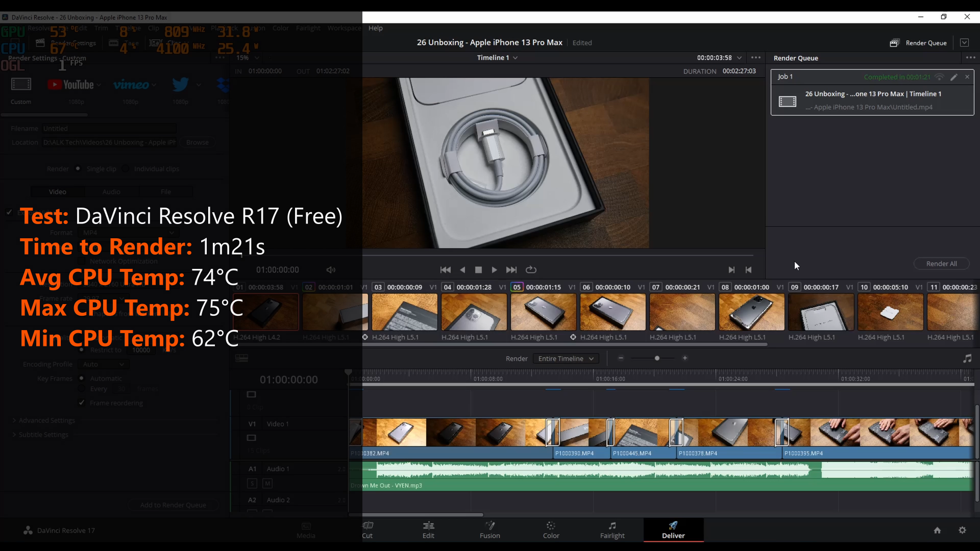Open the Render range Entire Timeline dropdown
980x551 pixels.
point(566,359)
